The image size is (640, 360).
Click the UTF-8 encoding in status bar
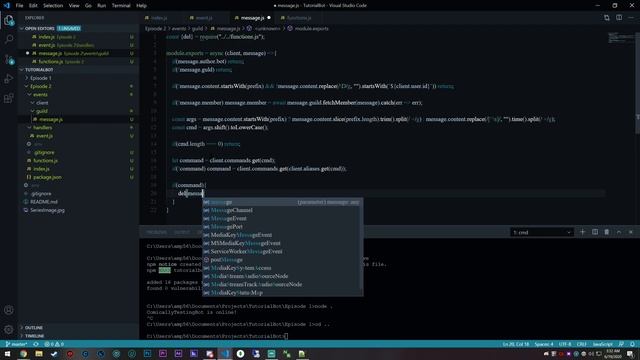[x=565, y=344]
